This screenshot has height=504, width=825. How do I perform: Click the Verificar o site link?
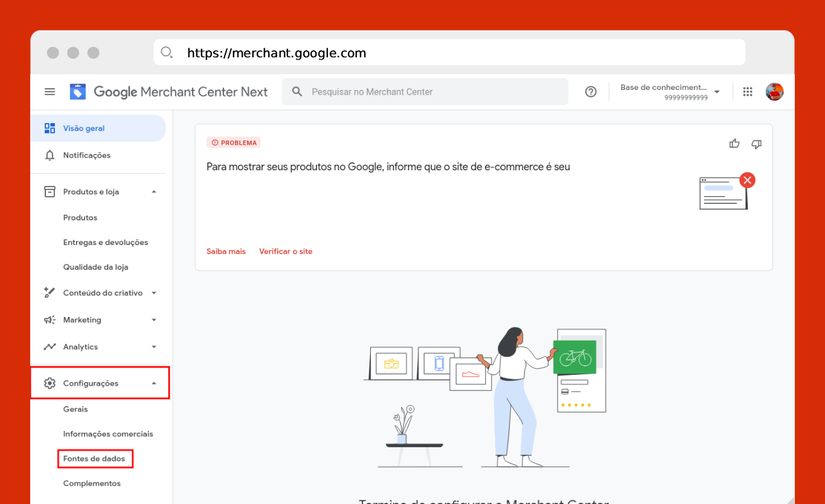pos(286,251)
